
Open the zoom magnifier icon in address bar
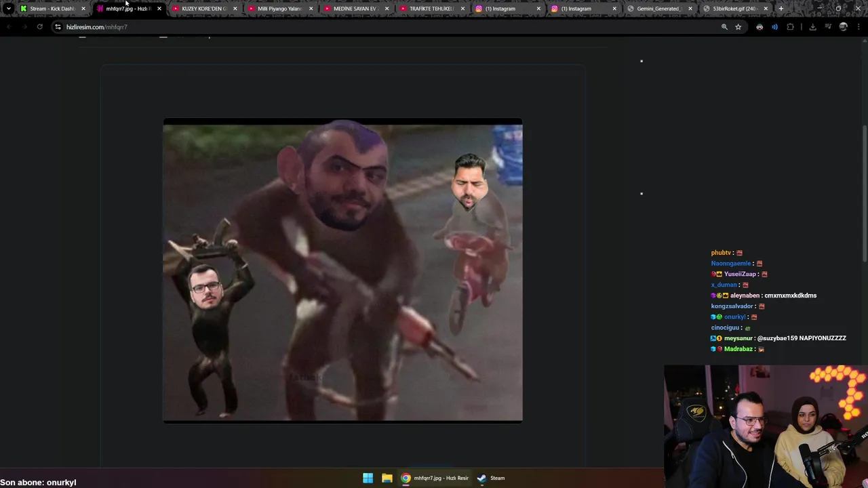(724, 27)
